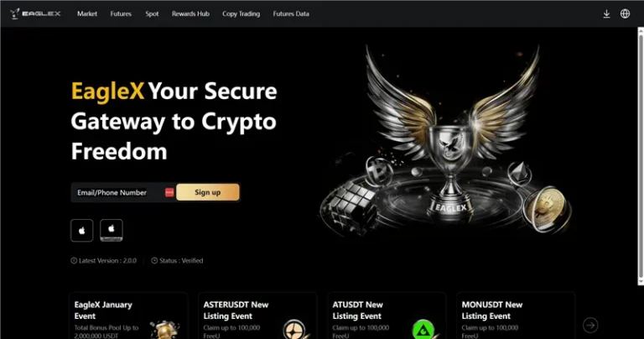The height and width of the screenshot is (339, 644).
Task: Click the first Apple download icon
Action: [81, 231]
